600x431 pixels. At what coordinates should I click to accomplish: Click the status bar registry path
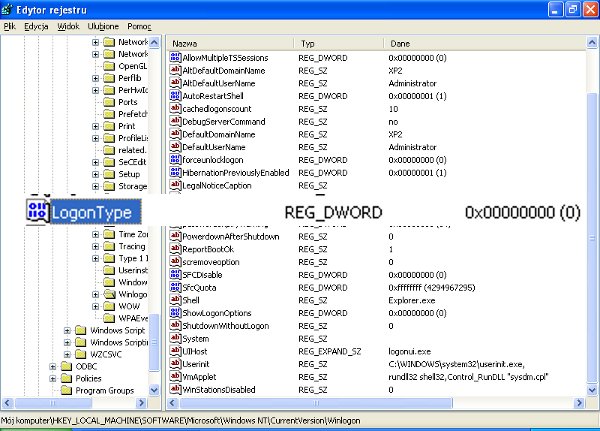point(180,421)
